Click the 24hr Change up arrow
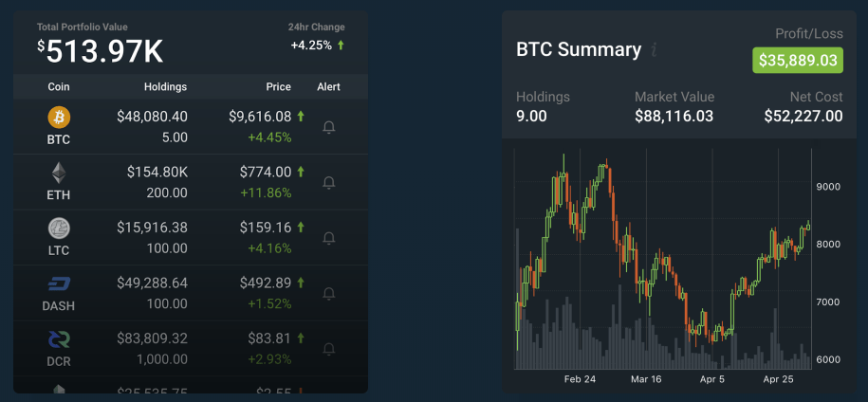Screen dimensions: 868x402 (x=341, y=46)
